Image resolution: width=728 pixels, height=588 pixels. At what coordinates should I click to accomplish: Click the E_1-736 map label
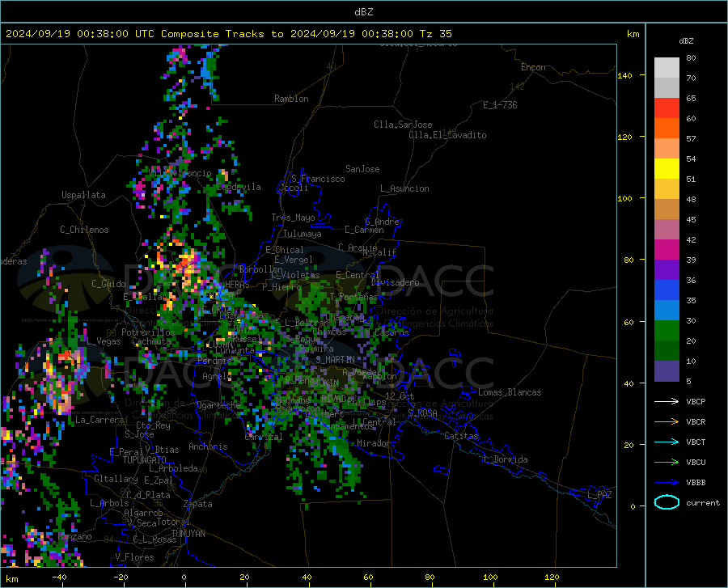(x=500, y=105)
